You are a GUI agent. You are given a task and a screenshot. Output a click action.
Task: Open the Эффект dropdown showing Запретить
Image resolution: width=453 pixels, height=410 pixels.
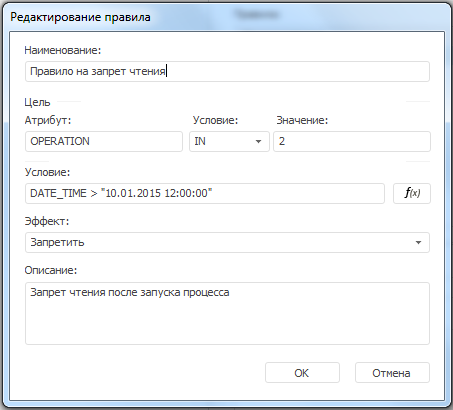click(x=227, y=242)
